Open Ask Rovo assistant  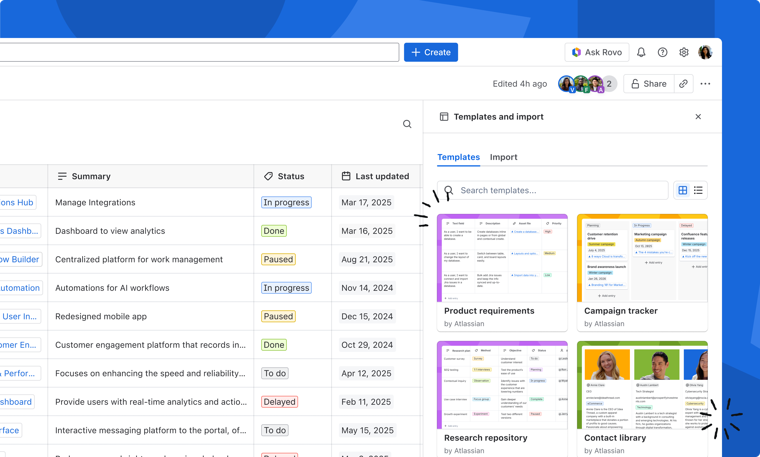pyautogui.click(x=596, y=52)
